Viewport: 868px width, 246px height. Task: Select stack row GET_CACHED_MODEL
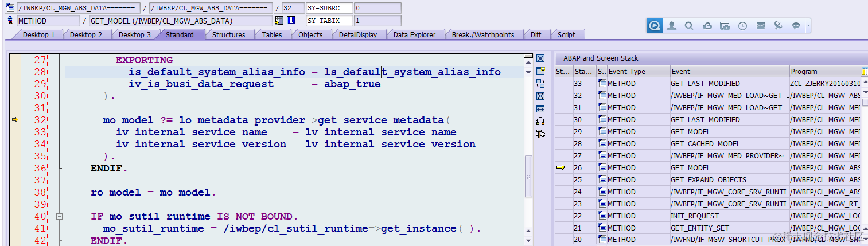(708, 143)
